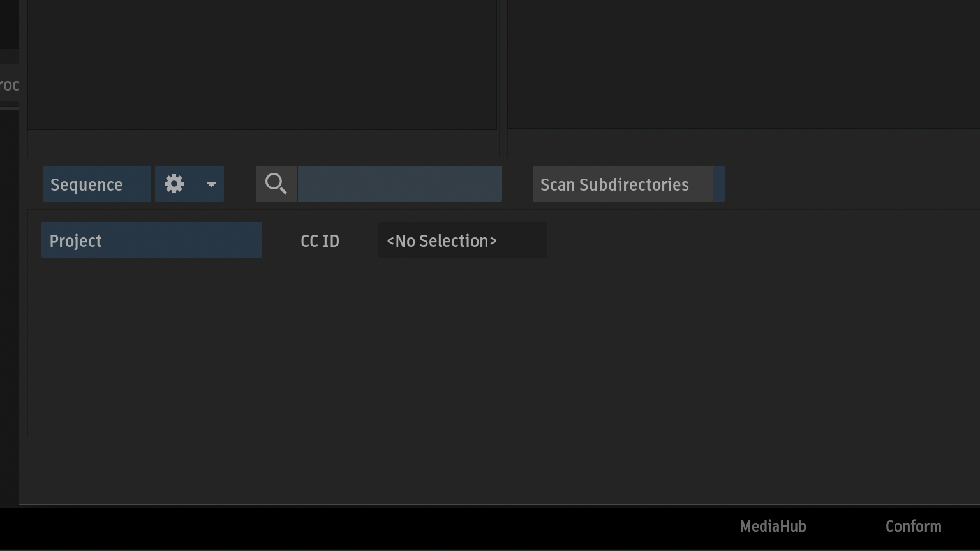The image size is (980, 551).
Task: Click inside the upper left browser pane
Action: click(x=262, y=64)
